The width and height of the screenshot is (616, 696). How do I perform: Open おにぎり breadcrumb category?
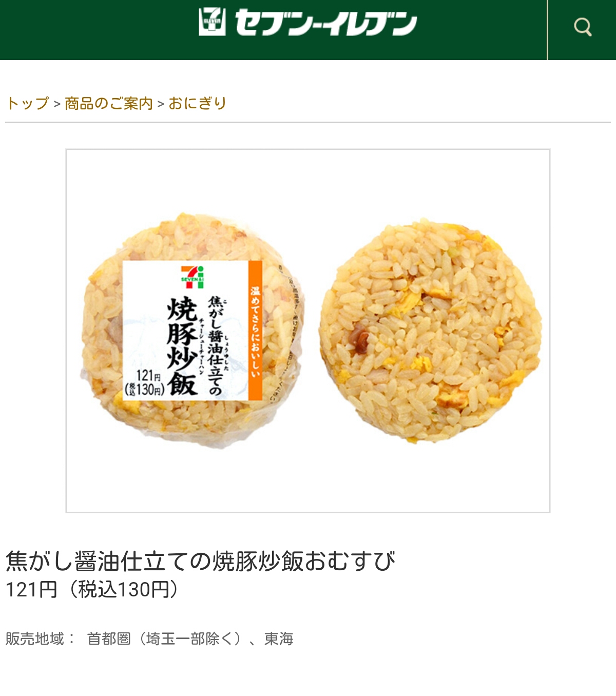(x=198, y=104)
